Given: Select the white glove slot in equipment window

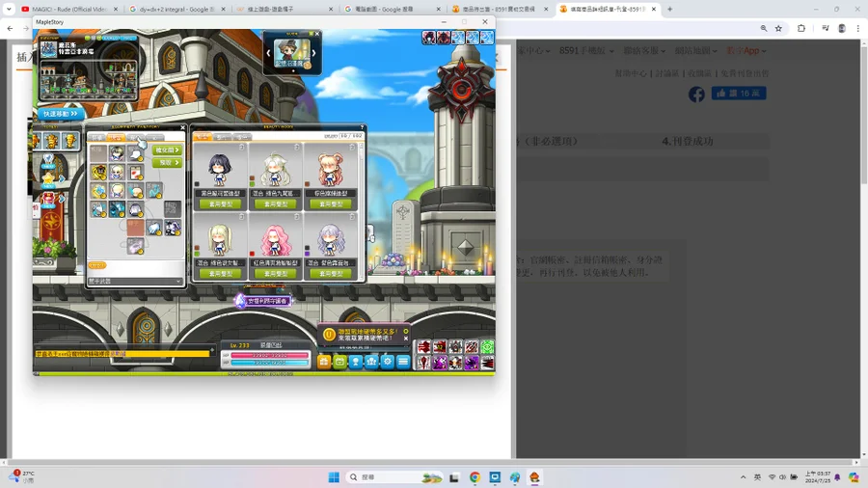Looking at the screenshot, I should coord(154,228).
